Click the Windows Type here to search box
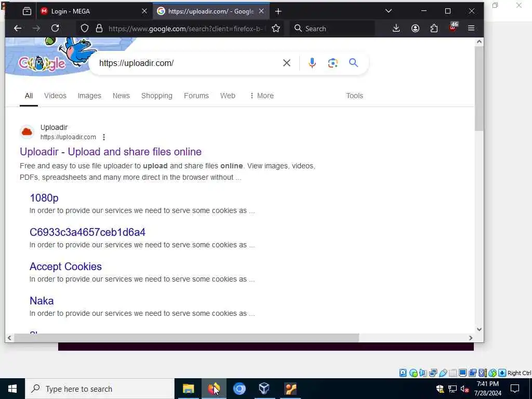Screen dimensions: 532x399 [100, 389]
